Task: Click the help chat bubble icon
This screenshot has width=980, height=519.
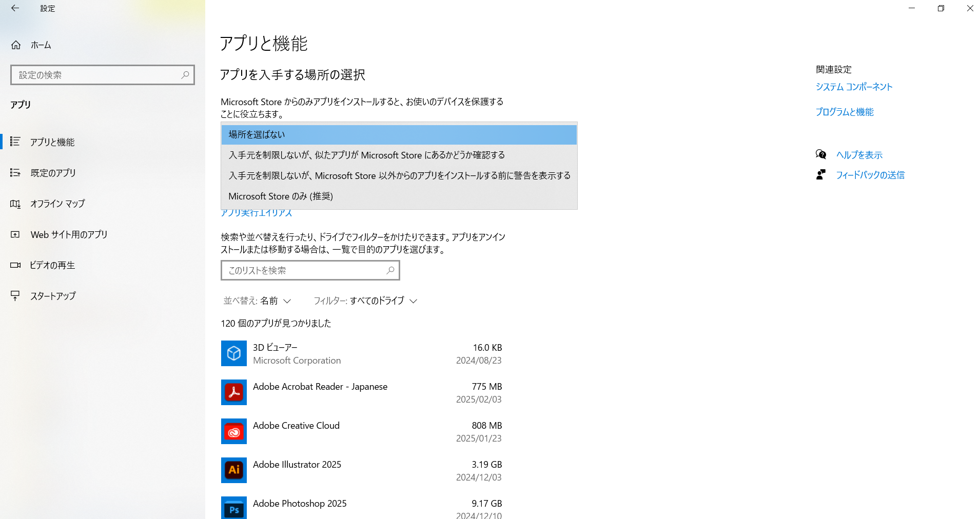Action: pyautogui.click(x=821, y=154)
